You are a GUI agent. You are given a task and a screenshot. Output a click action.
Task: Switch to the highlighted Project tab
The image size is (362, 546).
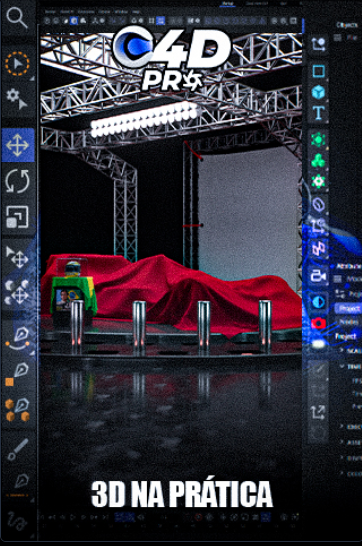[349, 308]
